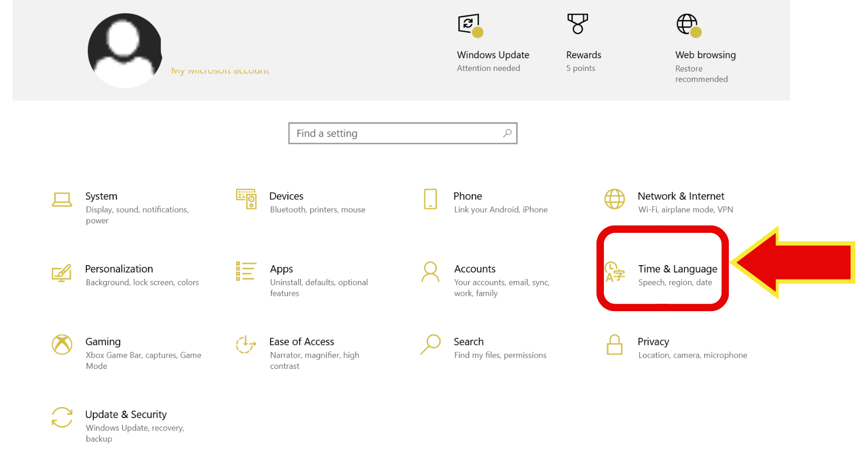This screenshot has height=453, width=868.
Task: Click the Windows Update status icon
Action: pos(471,26)
